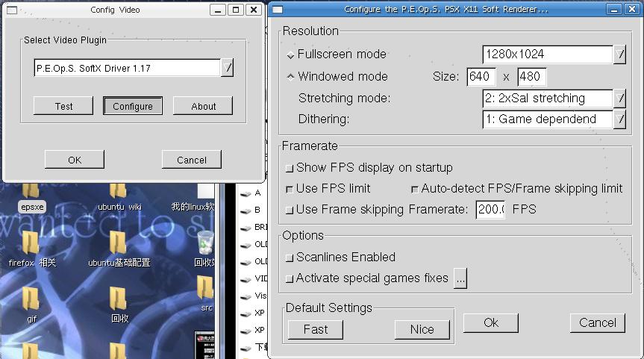The width and height of the screenshot is (644, 359).
Task: Open the ubuntu基础配置 desktop folder
Action: [119, 249]
